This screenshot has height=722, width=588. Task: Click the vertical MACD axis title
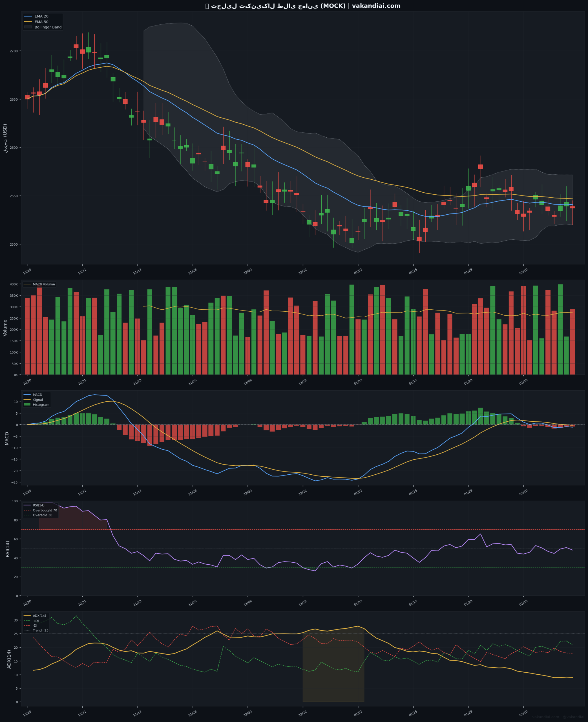click(7, 438)
